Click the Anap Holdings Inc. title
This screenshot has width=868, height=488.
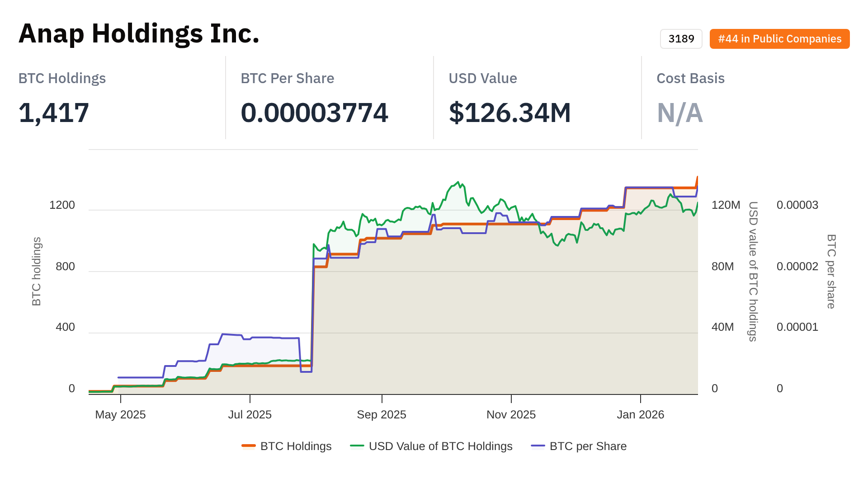pos(139,33)
